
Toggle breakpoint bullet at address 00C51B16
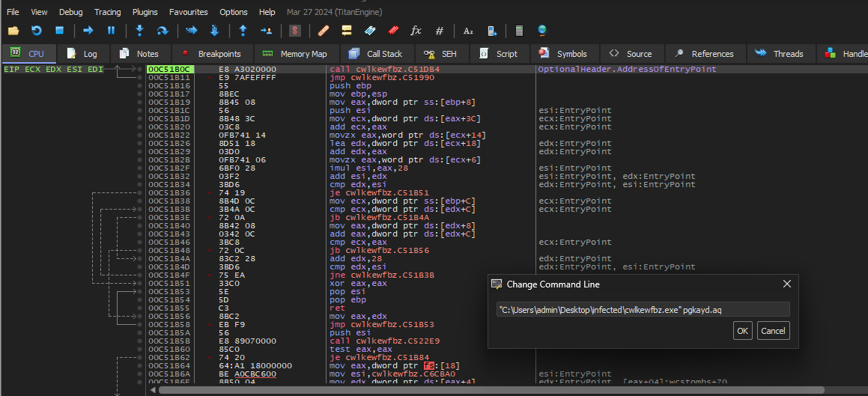pyautogui.click(x=140, y=86)
